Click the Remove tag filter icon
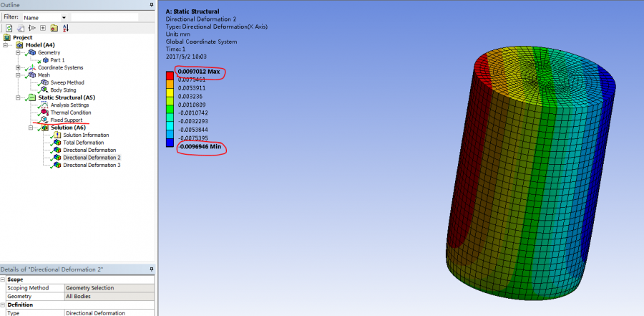 point(31,28)
